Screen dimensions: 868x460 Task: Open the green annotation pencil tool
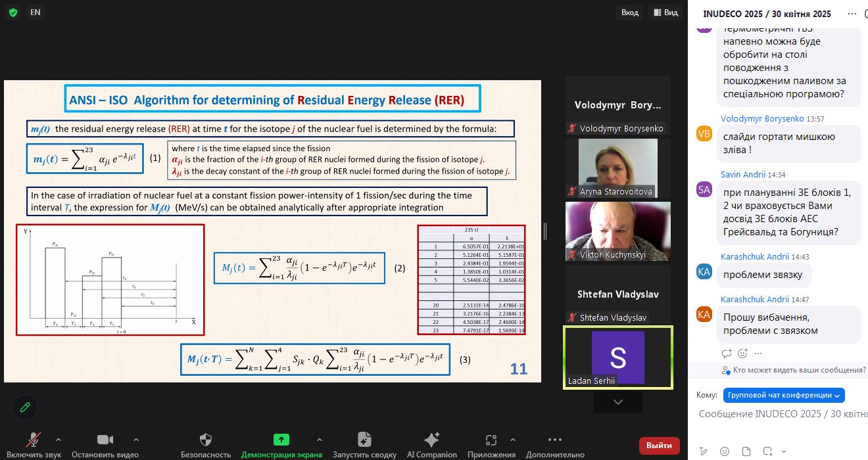click(25, 407)
